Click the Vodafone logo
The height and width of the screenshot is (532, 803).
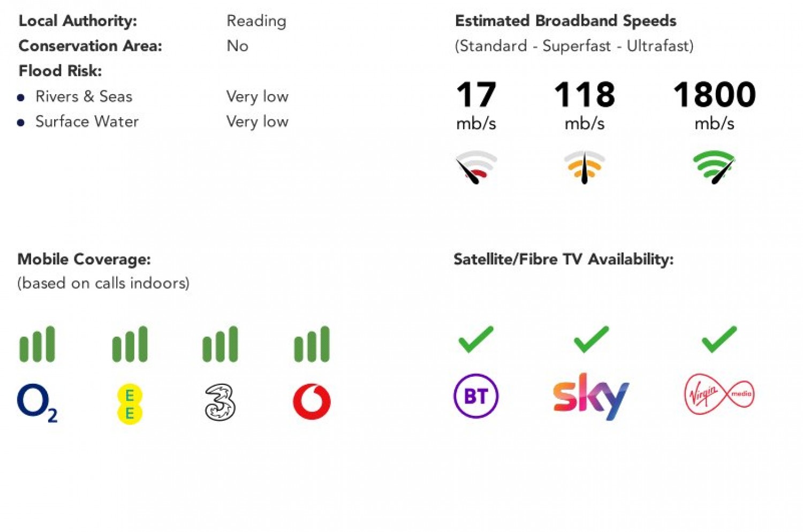point(312,401)
